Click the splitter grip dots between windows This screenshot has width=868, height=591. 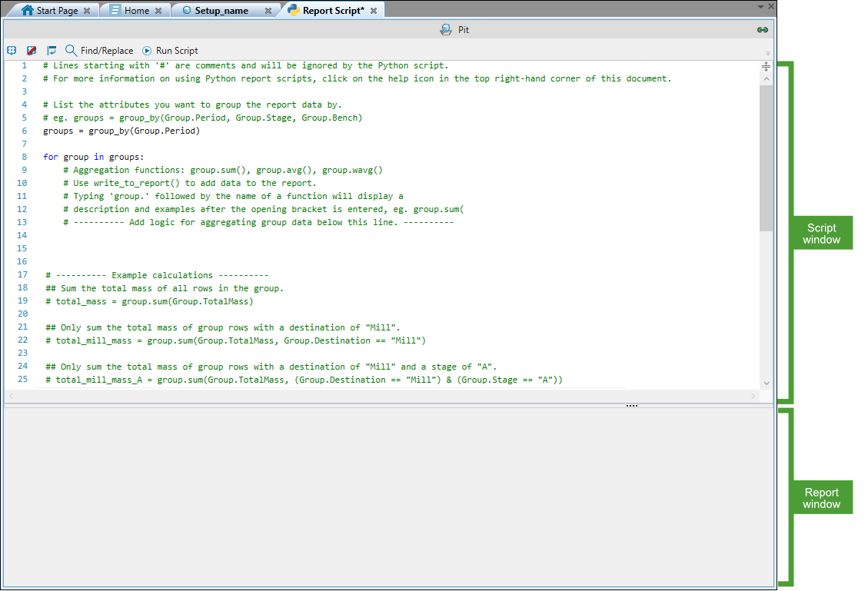[x=632, y=406]
